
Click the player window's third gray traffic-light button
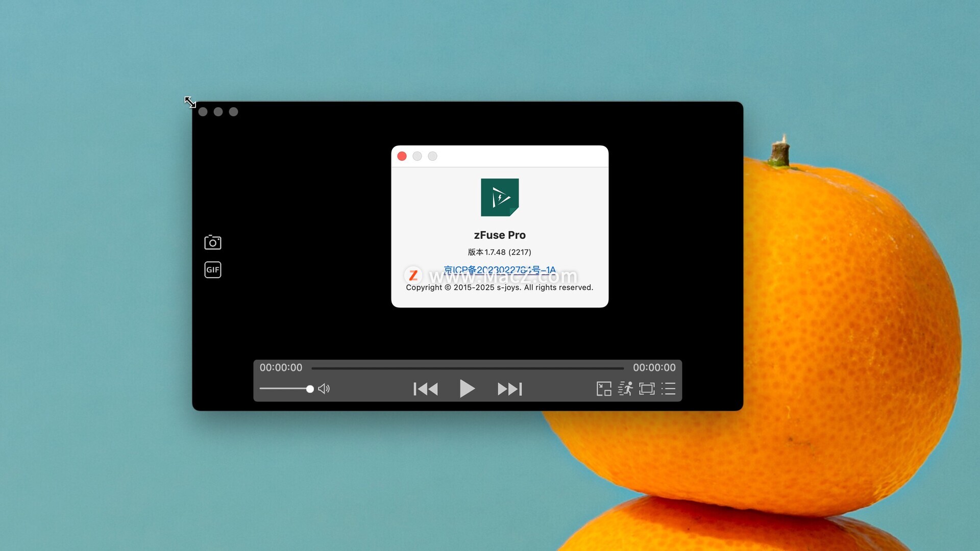coord(233,112)
